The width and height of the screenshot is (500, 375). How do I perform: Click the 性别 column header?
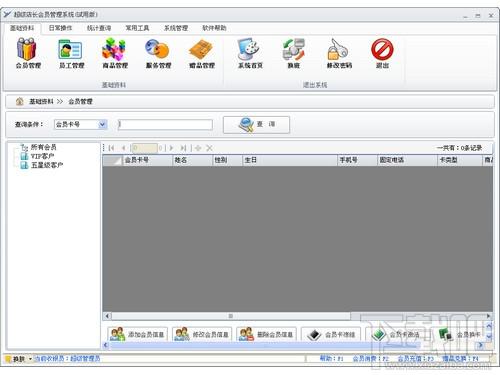click(x=227, y=160)
